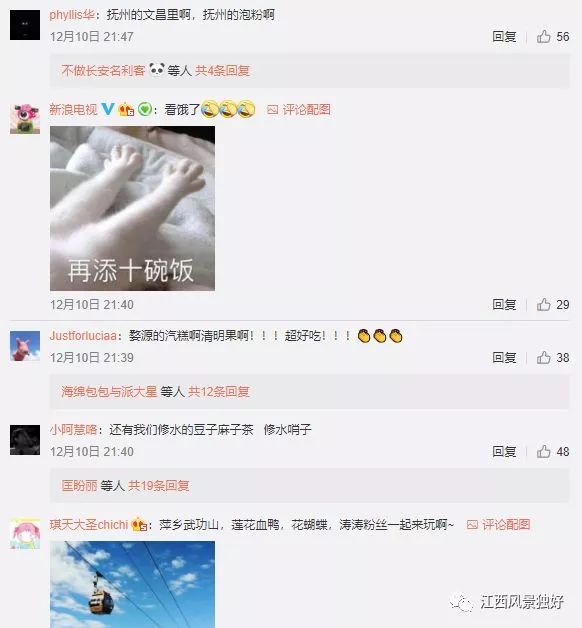The width and height of the screenshot is (582, 628).
Task: Like Justforluciaa's comment with 38 likes
Action: coord(544,357)
